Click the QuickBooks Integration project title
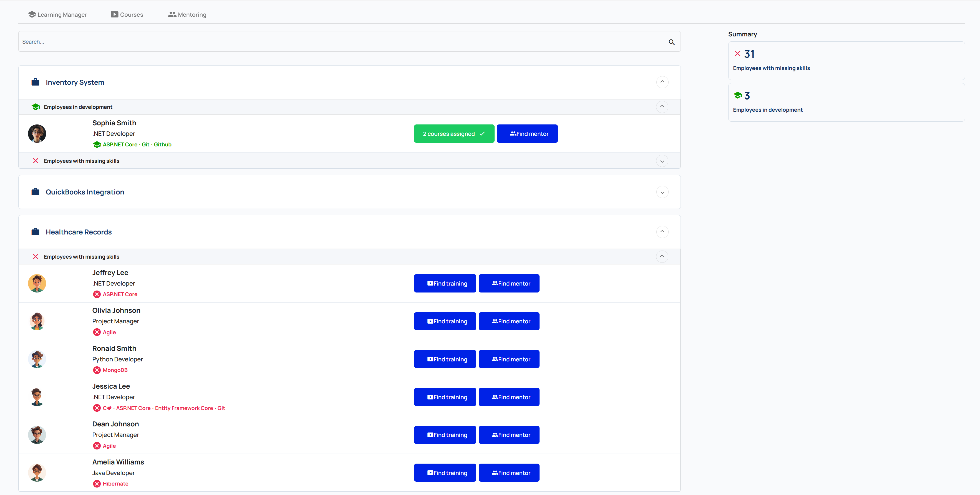Screen dimensions: 980x495 pos(85,192)
